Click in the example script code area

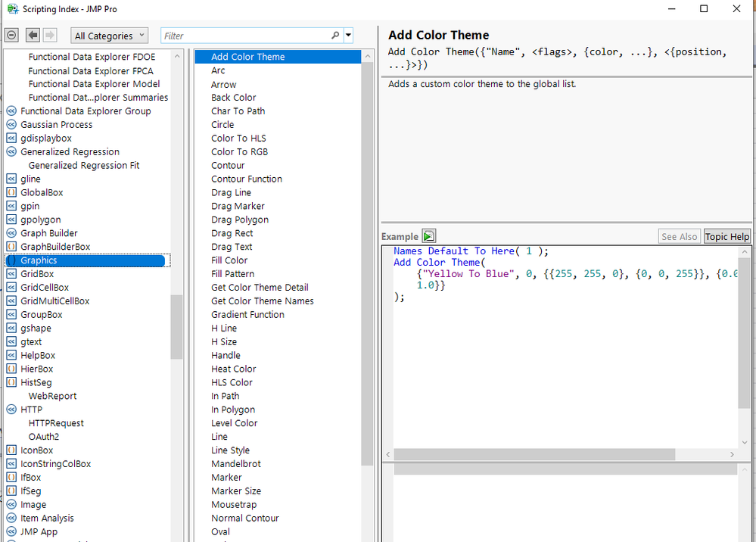(x=564, y=347)
